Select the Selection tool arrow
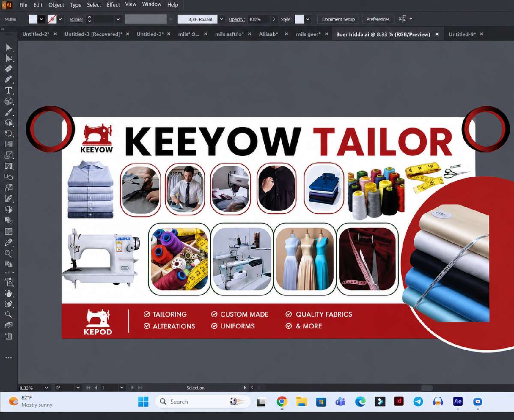The image size is (514, 420). coord(9,47)
